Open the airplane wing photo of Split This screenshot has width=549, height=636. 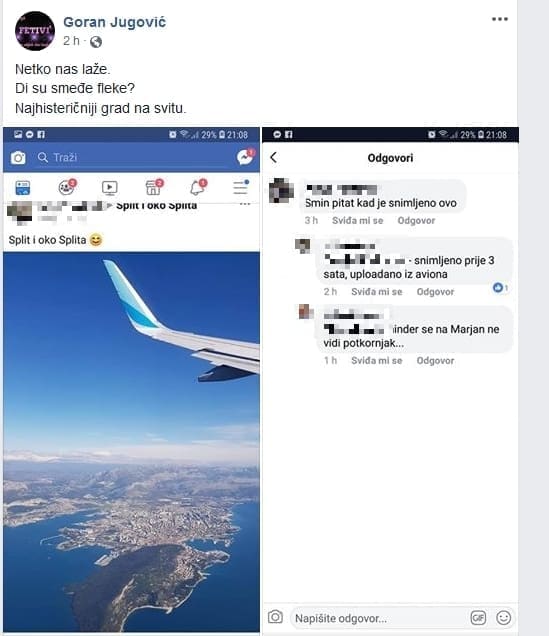click(131, 442)
